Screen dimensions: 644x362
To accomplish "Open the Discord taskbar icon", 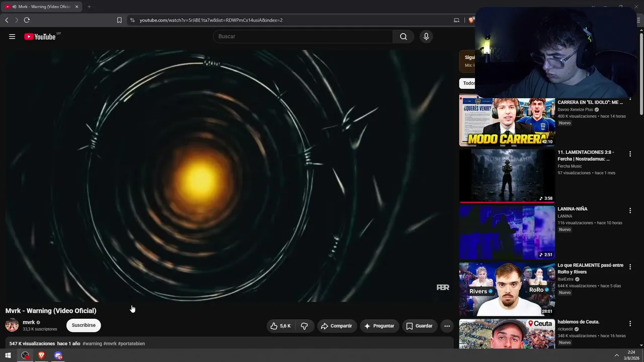I will click(58, 355).
